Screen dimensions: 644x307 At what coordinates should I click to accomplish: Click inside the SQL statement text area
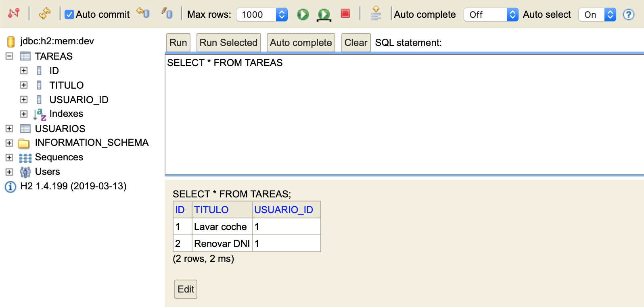tap(404, 114)
